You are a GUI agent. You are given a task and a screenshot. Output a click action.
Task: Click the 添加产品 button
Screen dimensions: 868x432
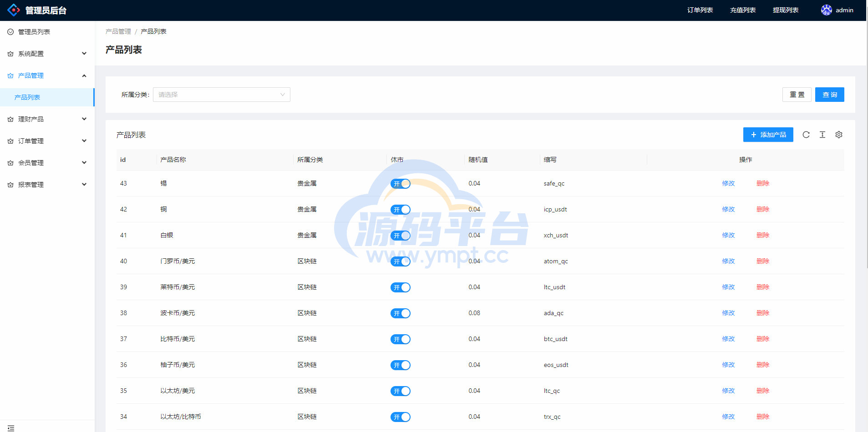(x=768, y=135)
